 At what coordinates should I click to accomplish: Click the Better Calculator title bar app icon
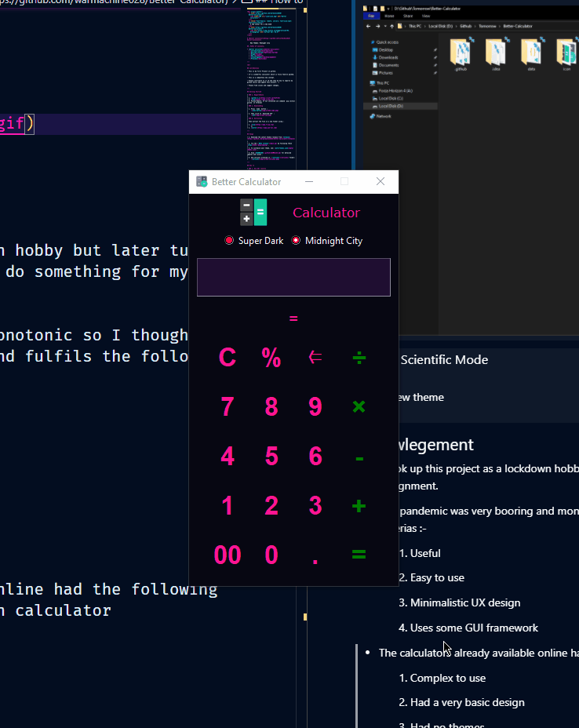coord(202,181)
